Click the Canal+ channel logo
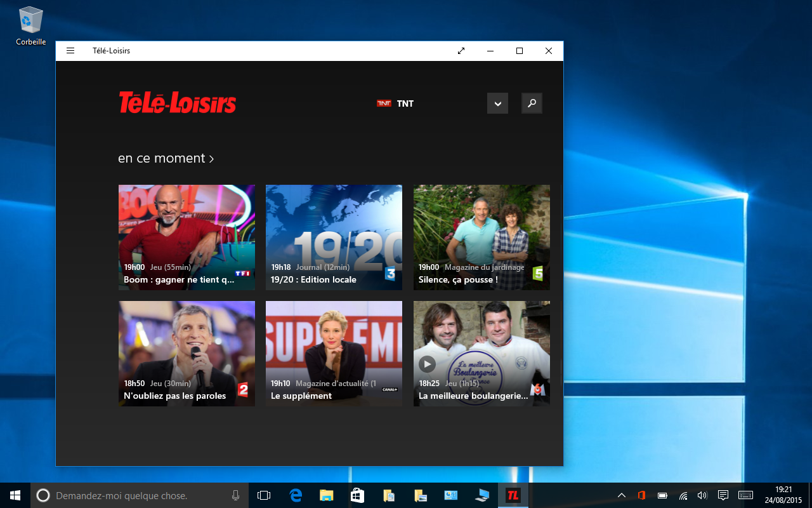 [x=390, y=390]
